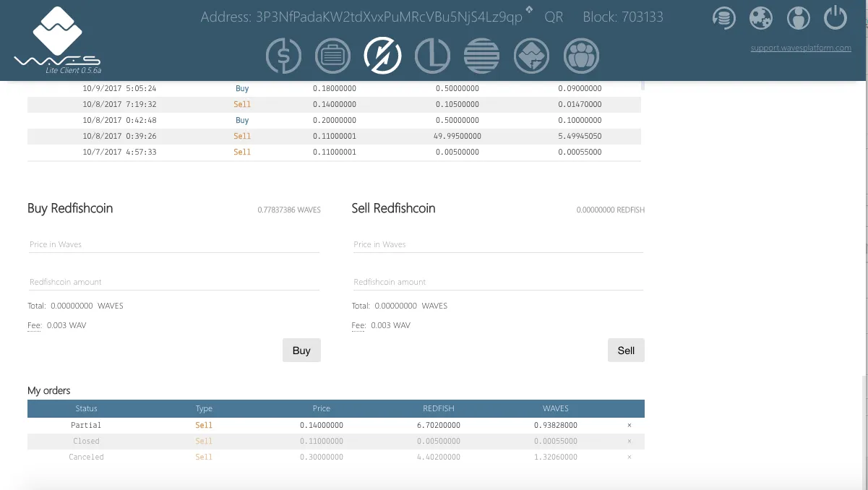Click the 6.70200000 REDFISH order value
The width and height of the screenshot is (868, 490).
click(x=439, y=425)
